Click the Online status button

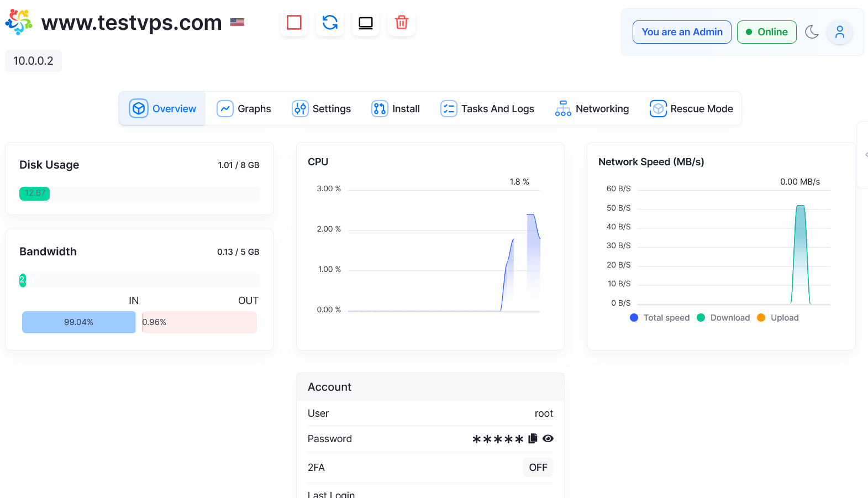coord(766,32)
